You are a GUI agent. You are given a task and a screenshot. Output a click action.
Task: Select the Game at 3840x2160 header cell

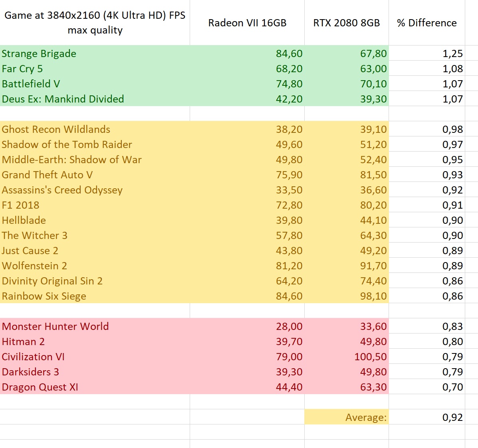(x=95, y=22)
